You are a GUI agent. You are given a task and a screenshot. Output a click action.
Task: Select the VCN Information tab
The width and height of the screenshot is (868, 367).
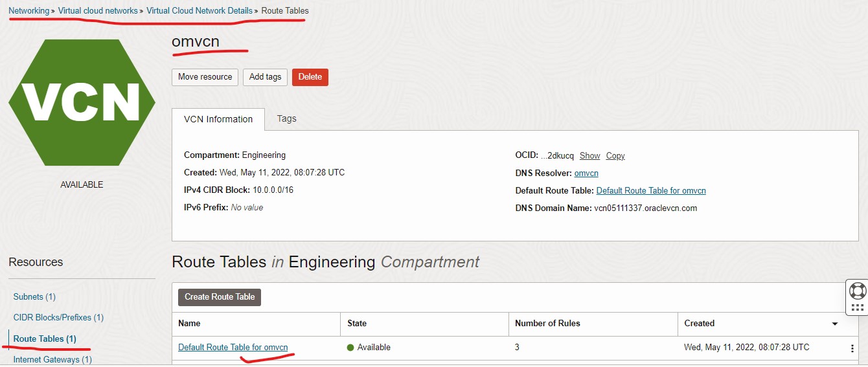click(218, 119)
